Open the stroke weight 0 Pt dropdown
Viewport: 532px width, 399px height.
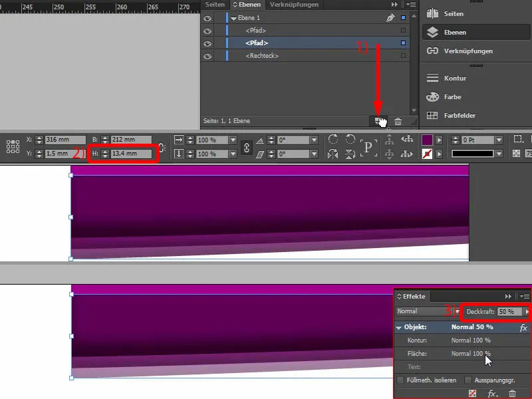coord(499,140)
